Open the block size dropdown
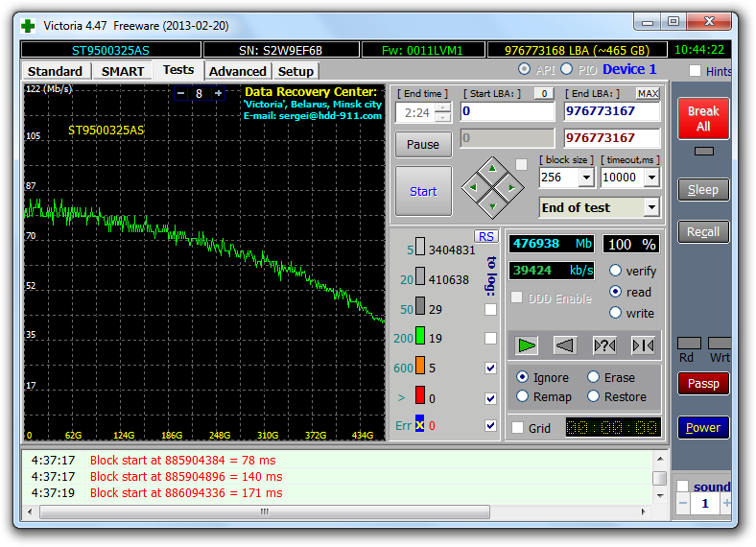 [586, 178]
